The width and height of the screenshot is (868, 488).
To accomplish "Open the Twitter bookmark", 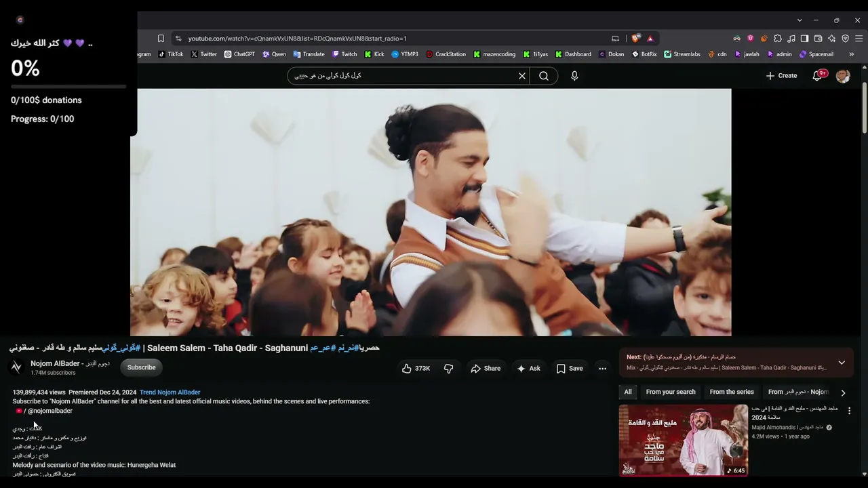I will tap(204, 54).
